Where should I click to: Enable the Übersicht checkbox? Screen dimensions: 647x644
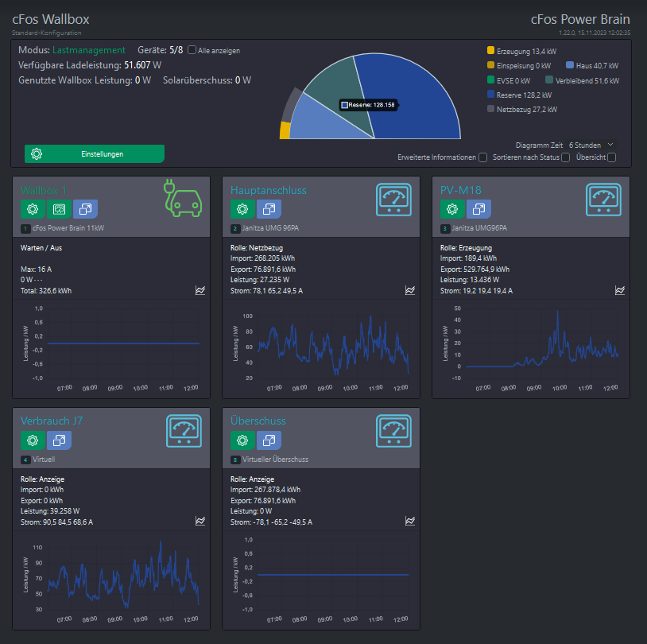(612, 157)
